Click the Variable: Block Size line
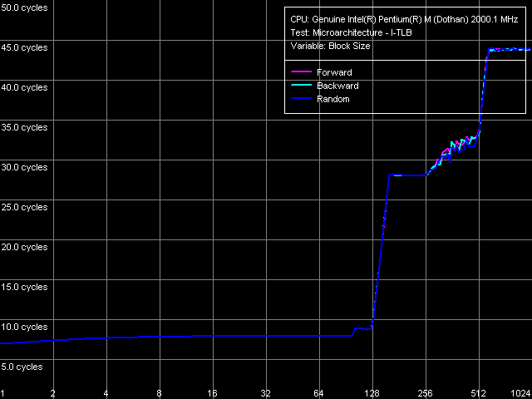Screen dimensions: 532x399 (330, 47)
